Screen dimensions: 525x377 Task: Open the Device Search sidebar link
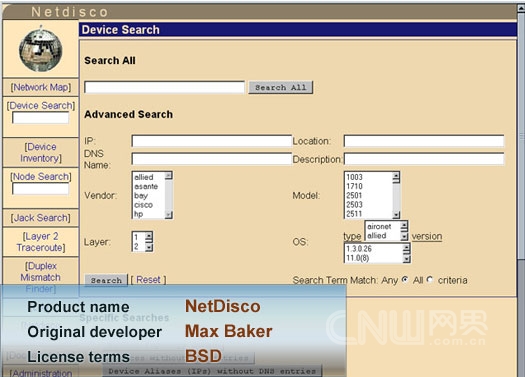coord(41,105)
